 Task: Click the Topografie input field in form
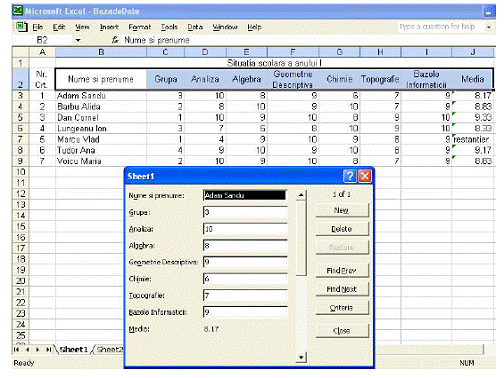click(245, 295)
